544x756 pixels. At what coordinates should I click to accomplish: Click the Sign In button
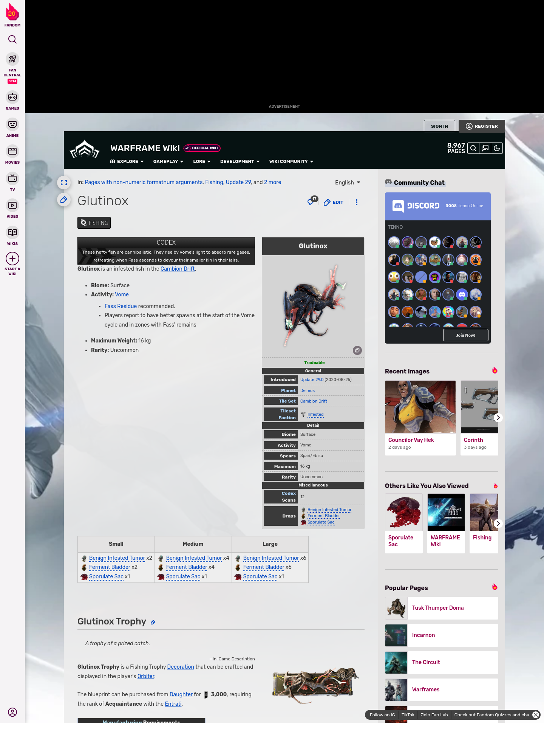[x=439, y=126]
